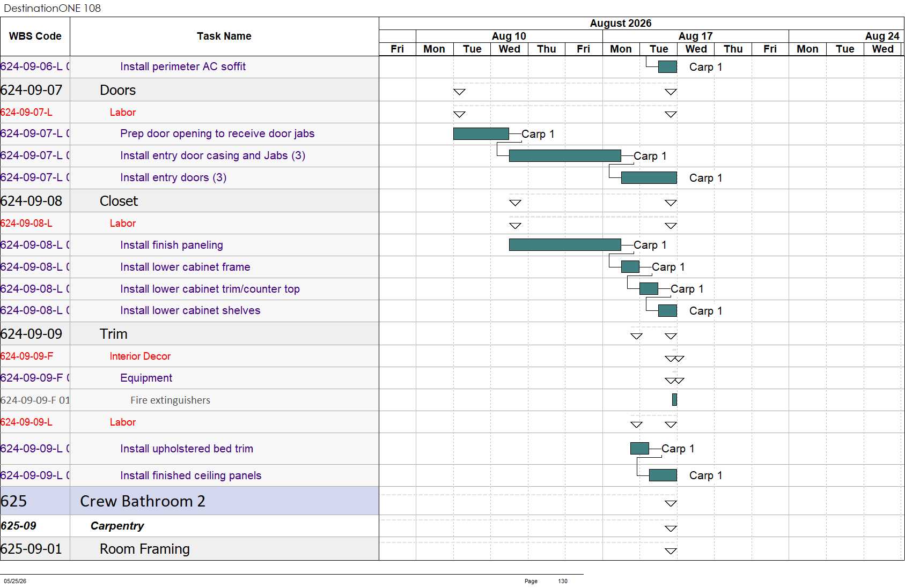Viewport: 905px width, 588px height.
Task: Select the Aug 17 week header
Action: pyautogui.click(x=696, y=36)
